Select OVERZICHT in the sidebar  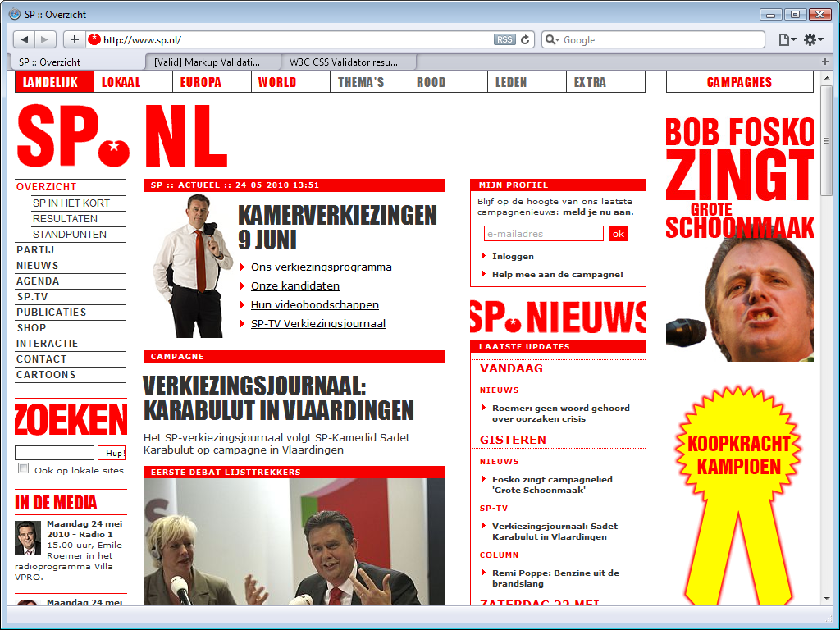[46, 187]
